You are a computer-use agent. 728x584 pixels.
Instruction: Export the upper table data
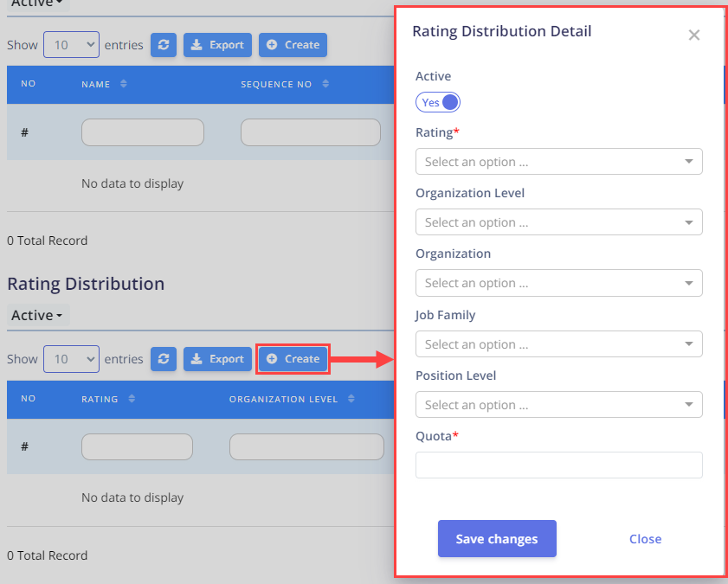click(x=217, y=45)
